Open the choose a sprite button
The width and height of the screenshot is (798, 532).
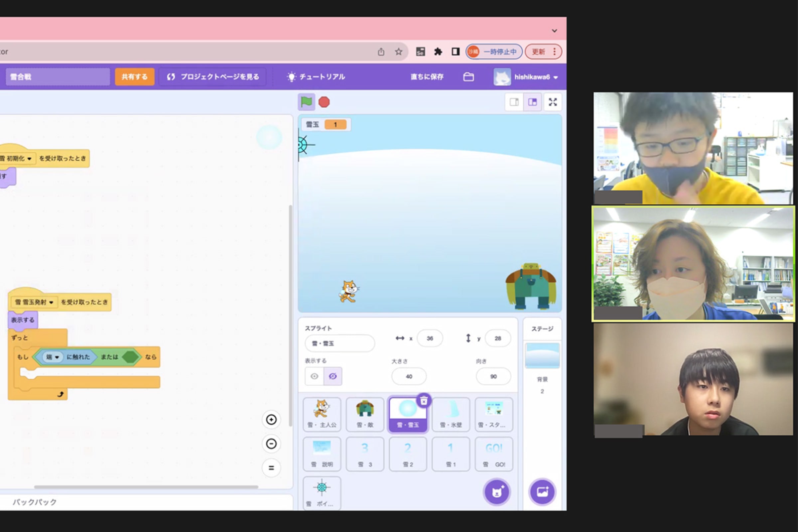497,492
